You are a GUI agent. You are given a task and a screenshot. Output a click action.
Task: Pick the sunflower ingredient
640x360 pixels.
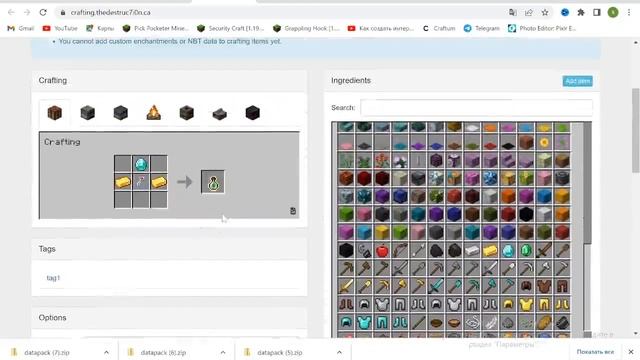coord(544,143)
